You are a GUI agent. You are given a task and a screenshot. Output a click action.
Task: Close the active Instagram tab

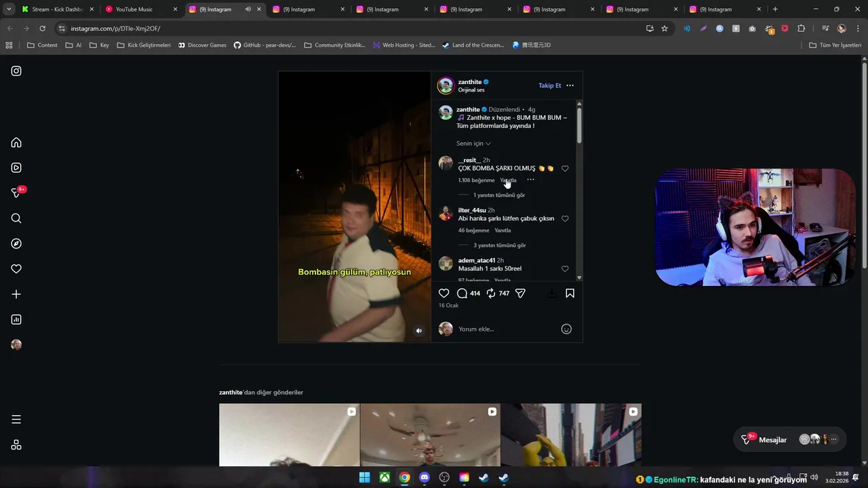pos(259,9)
